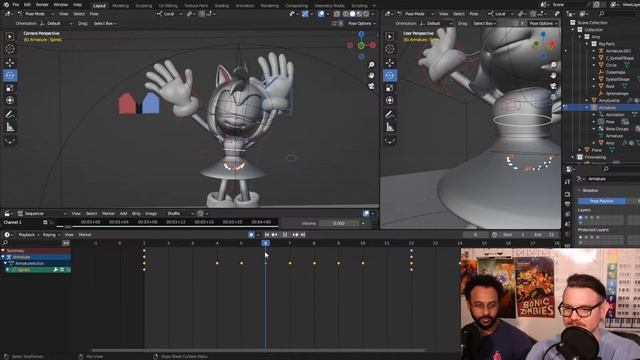Select the Measure tool in left viewport
Viewport: 640px width, 360px height.
pyautogui.click(x=10, y=127)
